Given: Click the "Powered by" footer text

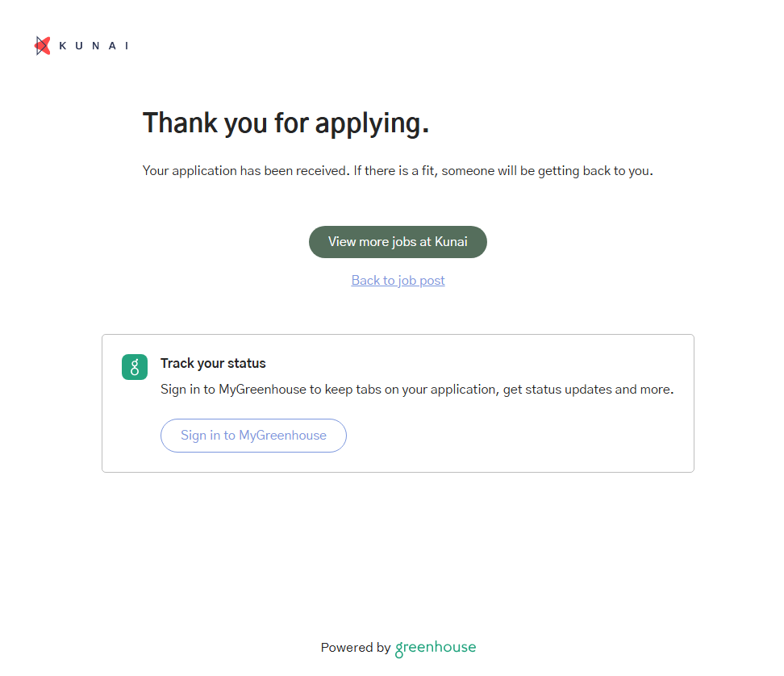Looking at the screenshot, I should (x=356, y=648).
